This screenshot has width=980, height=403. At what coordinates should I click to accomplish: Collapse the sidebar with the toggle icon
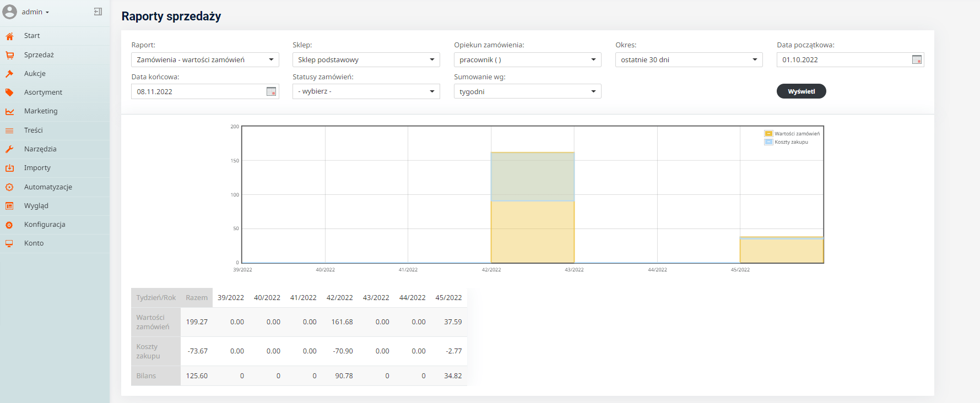pos(98,12)
